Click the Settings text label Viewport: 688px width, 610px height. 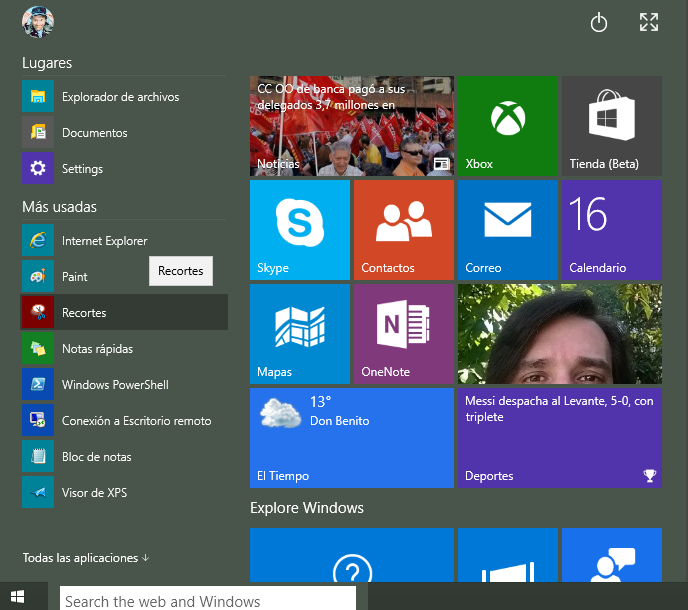(x=82, y=169)
